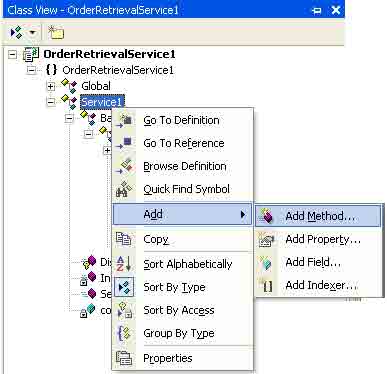Expand the Global class node
Image resolution: width=387 pixels, height=374 pixels.
(x=50, y=86)
